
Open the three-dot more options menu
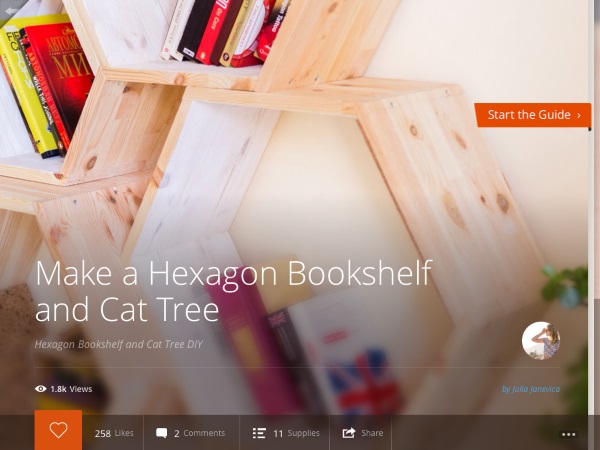[x=569, y=434]
